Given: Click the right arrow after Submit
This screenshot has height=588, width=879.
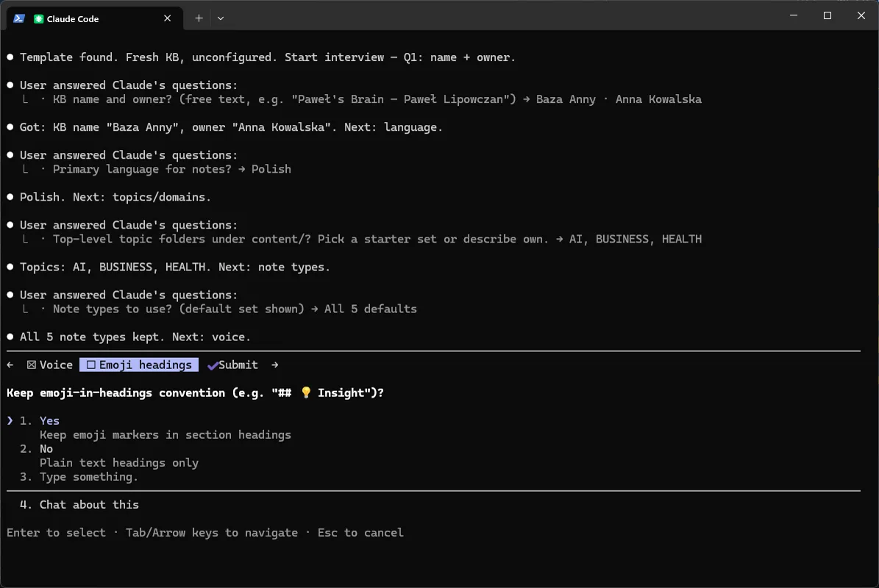Looking at the screenshot, I should point(274,365).
